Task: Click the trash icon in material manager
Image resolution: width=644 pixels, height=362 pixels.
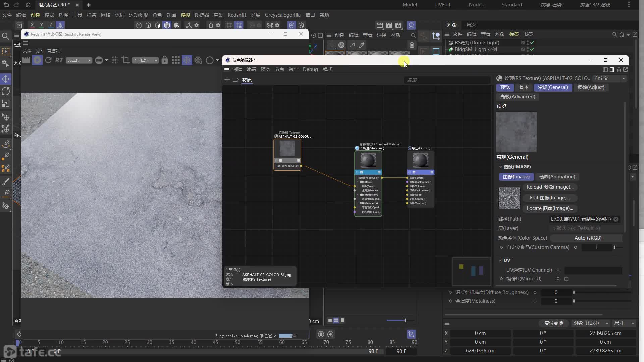Action: click(412, 45)
